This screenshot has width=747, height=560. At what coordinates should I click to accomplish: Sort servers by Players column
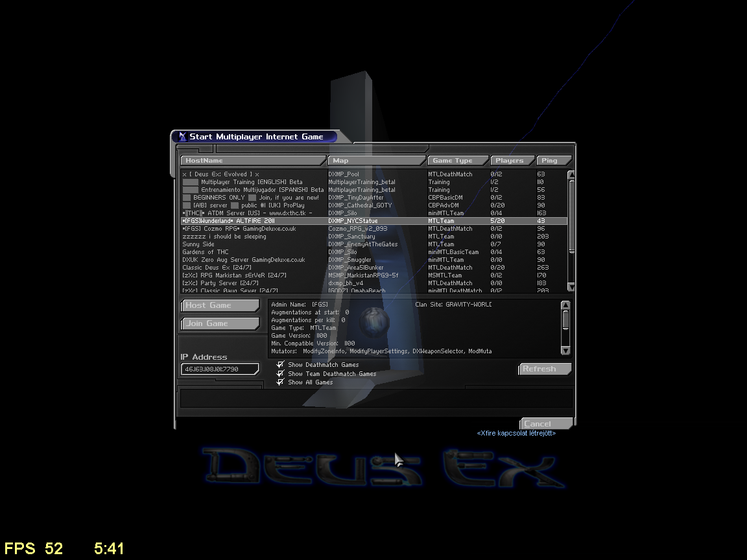(513, 161)
